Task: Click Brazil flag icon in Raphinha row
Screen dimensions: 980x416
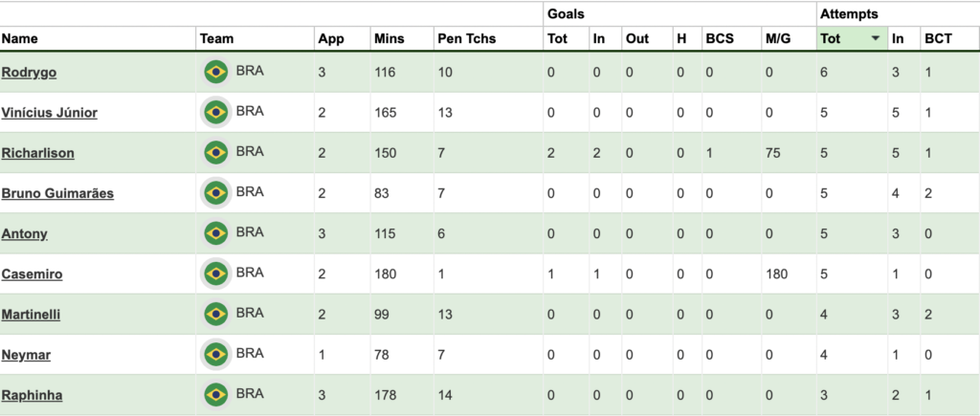Action: (215, 395)
